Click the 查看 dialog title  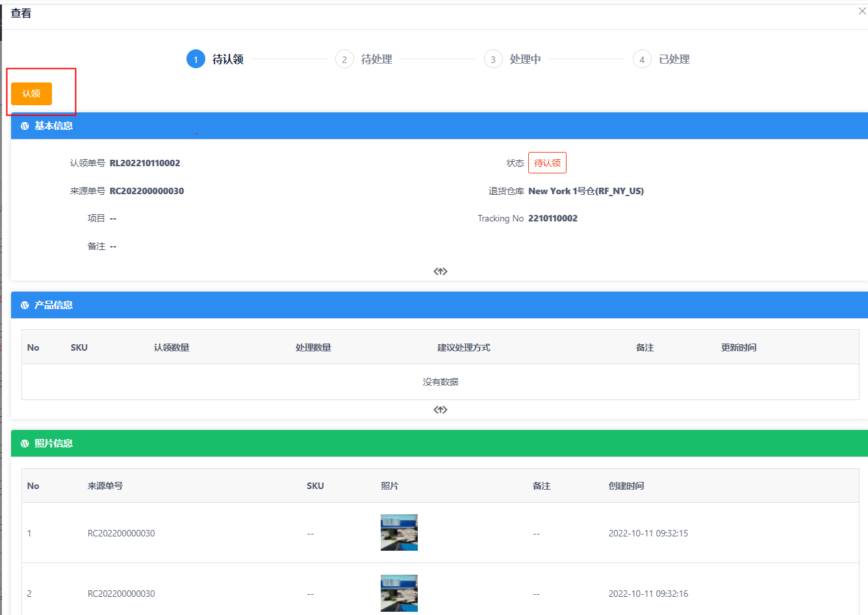click(x=21, y=13)
